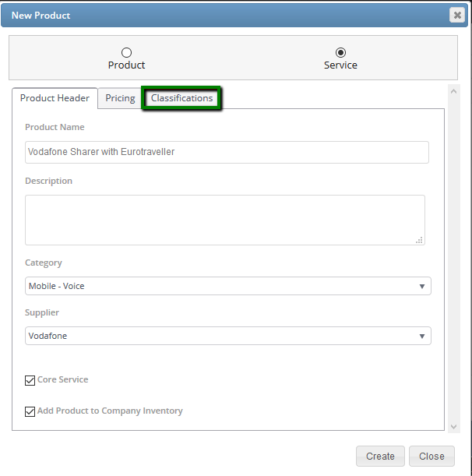Screen dimensions: 472x476
Task: Click the Product Name label
Action: click(55, 127)
